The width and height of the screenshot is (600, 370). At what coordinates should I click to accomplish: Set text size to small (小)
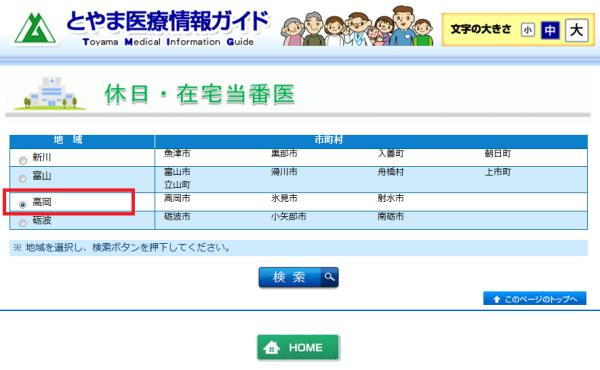pos(528,30)
